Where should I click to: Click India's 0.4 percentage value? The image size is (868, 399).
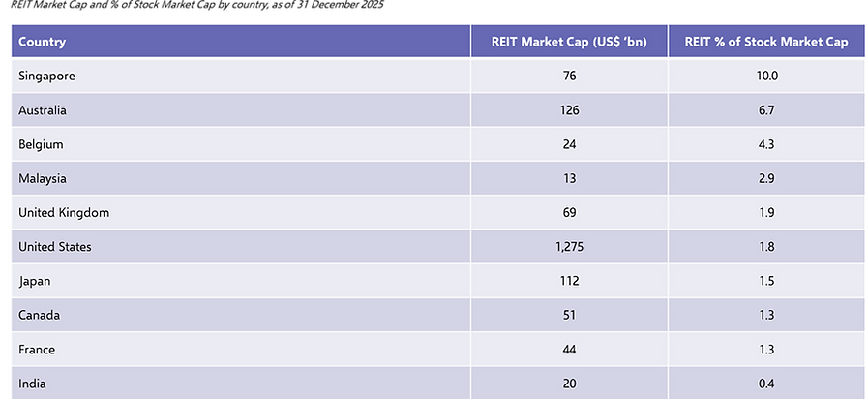pos(766,383)
